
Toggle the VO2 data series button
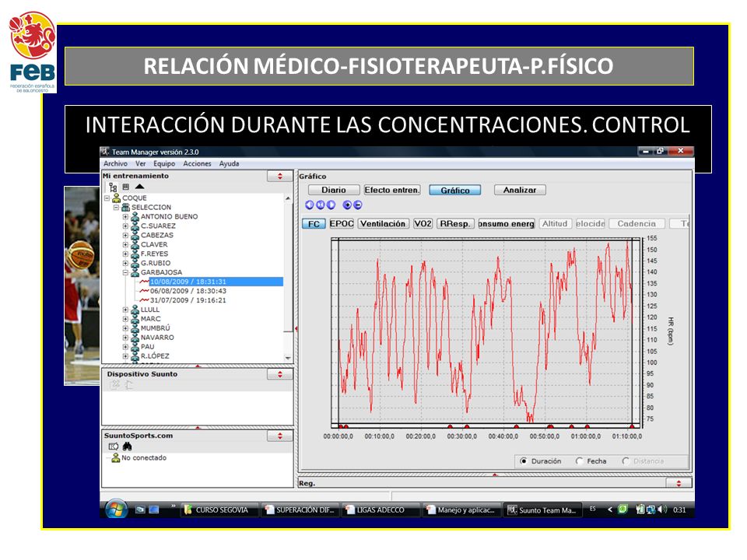(x=423, y=224)
